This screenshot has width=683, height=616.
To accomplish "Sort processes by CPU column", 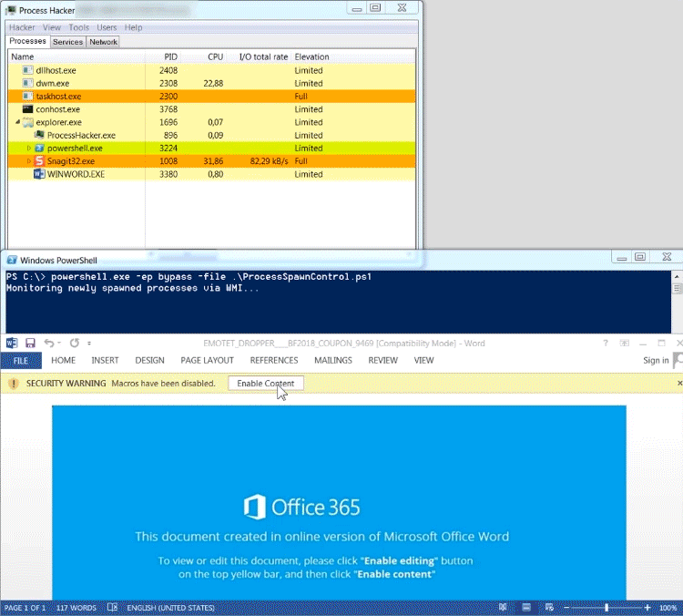I will click(x=205, y=56).
